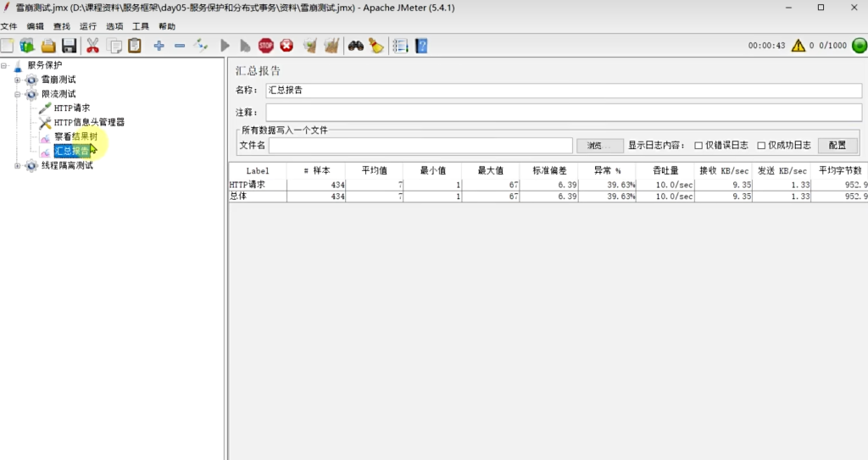868x460 pixels.
Task: Open the 运行 menu
Action: 88,26
